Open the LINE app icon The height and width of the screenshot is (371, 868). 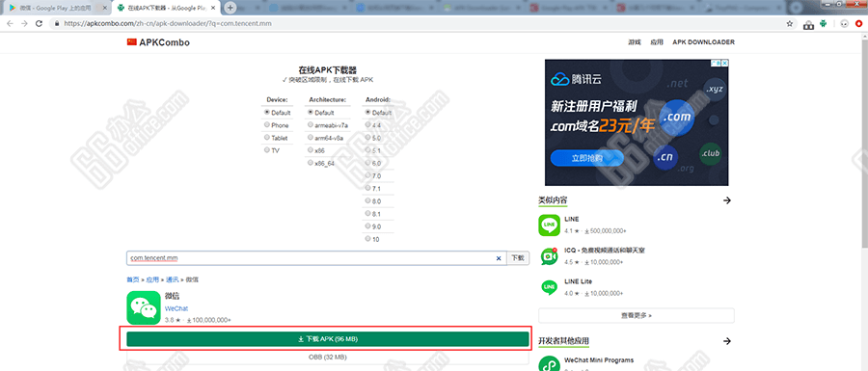click(549, 225)
